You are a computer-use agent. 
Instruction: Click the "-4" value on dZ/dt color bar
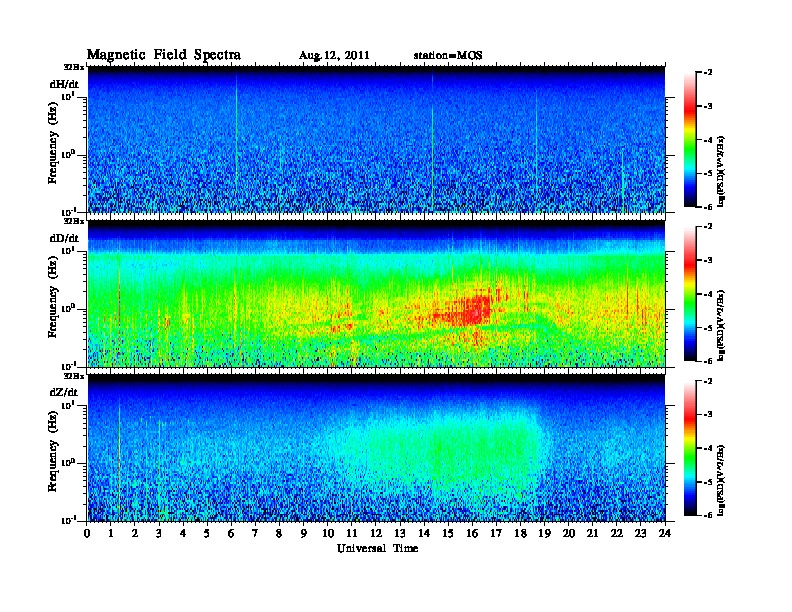pyautogui.click(x=708, y=448)
